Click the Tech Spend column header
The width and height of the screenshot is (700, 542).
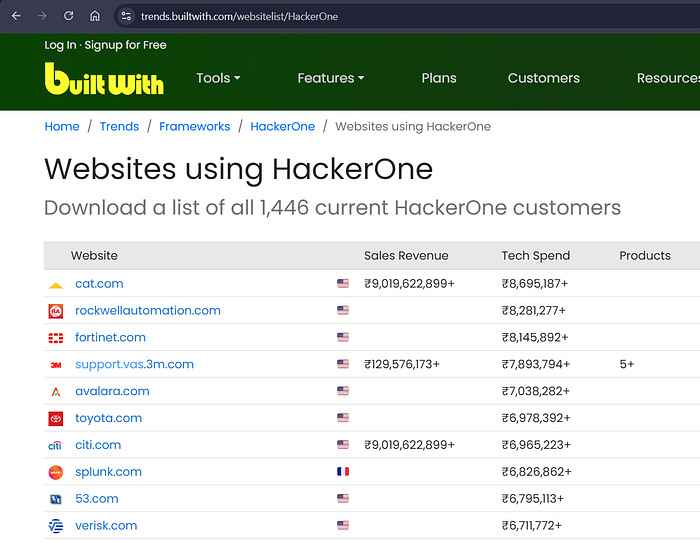[x=536, y=255]
